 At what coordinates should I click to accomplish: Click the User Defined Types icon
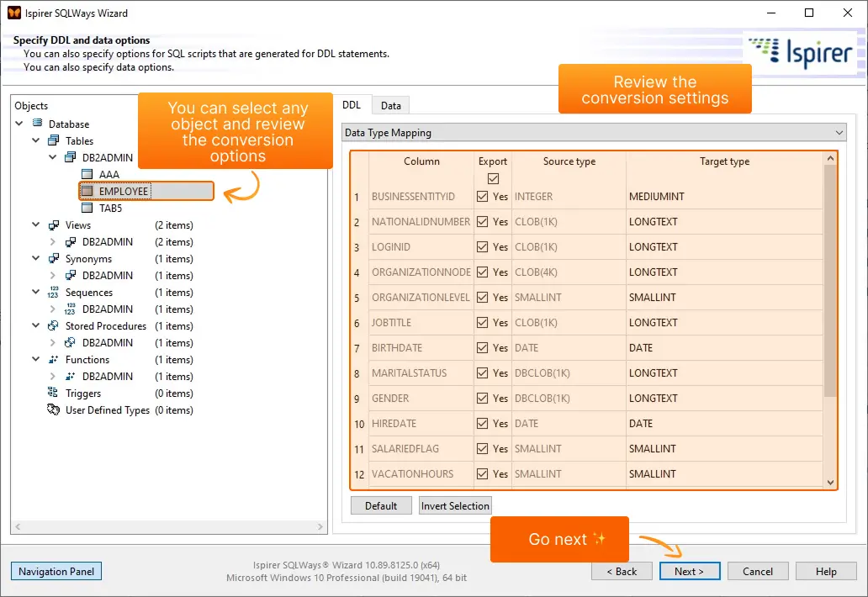[53, 410]
